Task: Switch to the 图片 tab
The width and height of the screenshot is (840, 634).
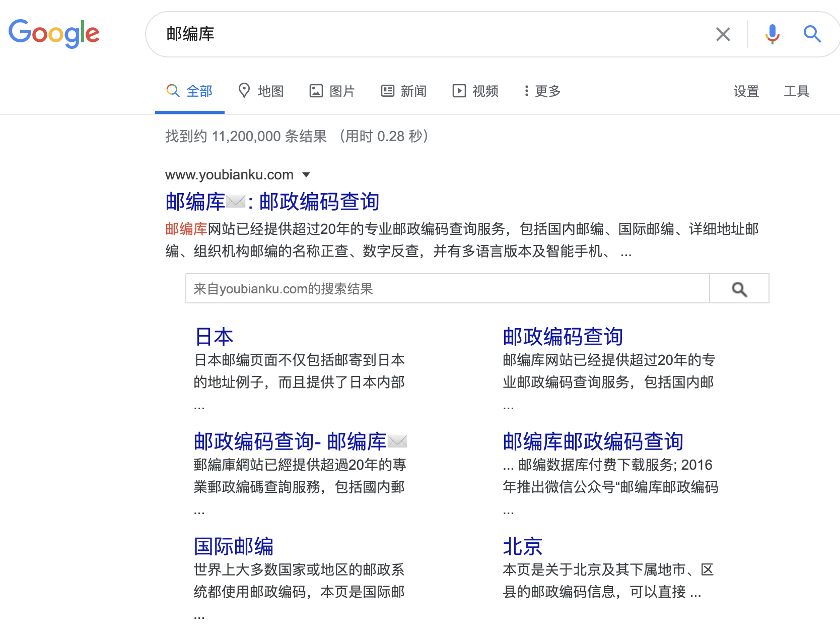Action: (x=332, y=91)
